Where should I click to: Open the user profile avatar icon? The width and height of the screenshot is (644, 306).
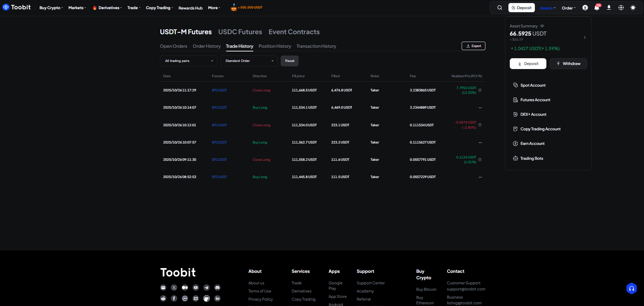(585, 8)
